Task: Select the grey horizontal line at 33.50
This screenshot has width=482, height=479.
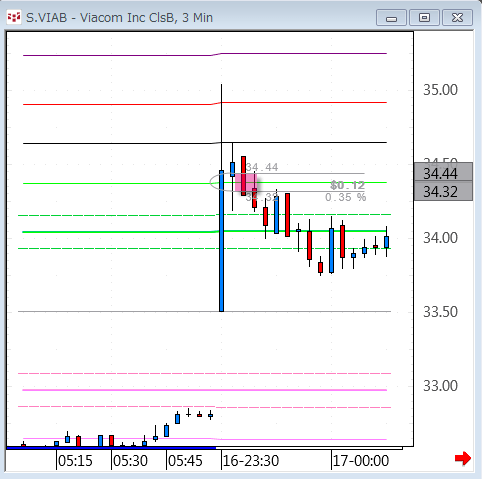Action: pos(204,312)
